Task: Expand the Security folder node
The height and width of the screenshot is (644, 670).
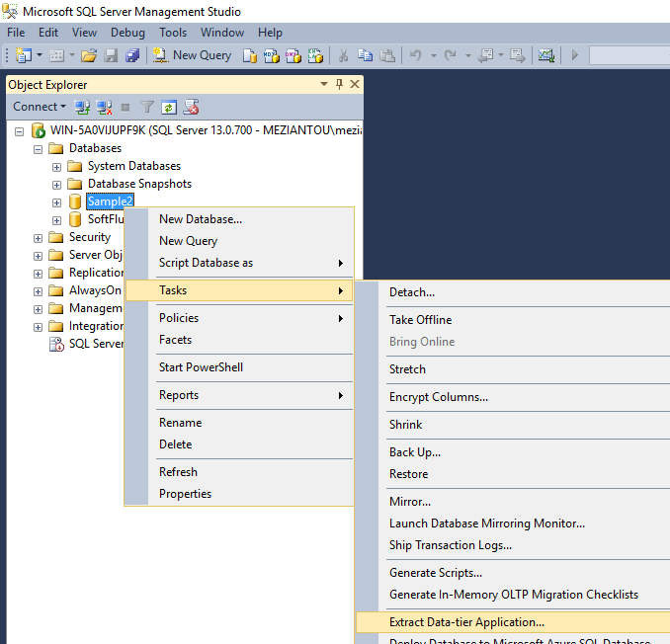Action: point(39,237)
